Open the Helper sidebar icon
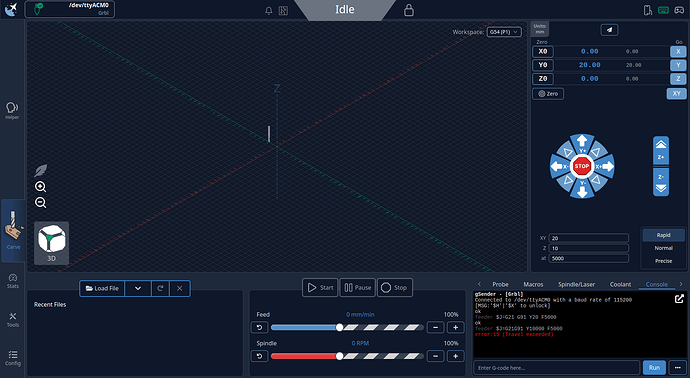 12,110
